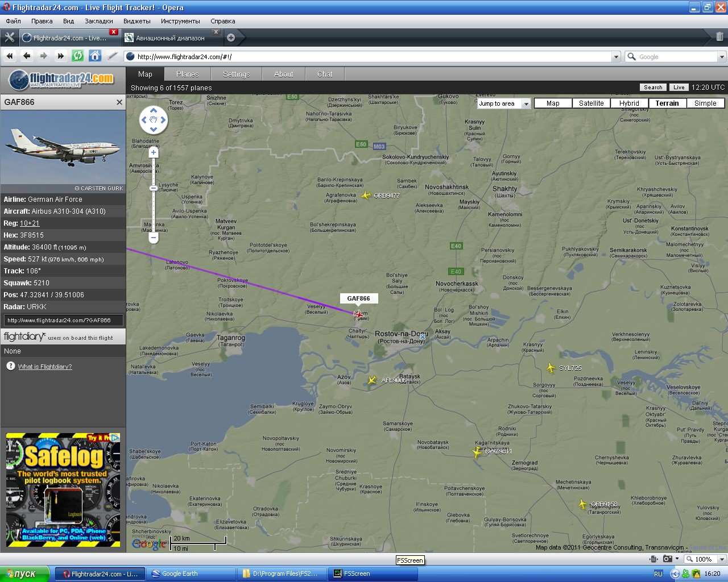Open What is Flightdiary link
Screen dimensions: 728x582
click(x=45, y=367)
